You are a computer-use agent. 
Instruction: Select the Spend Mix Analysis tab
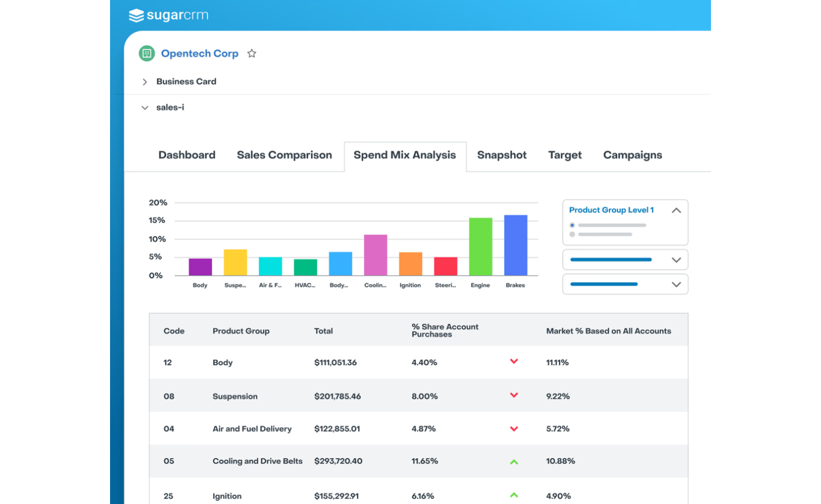(x=405, y=155)
